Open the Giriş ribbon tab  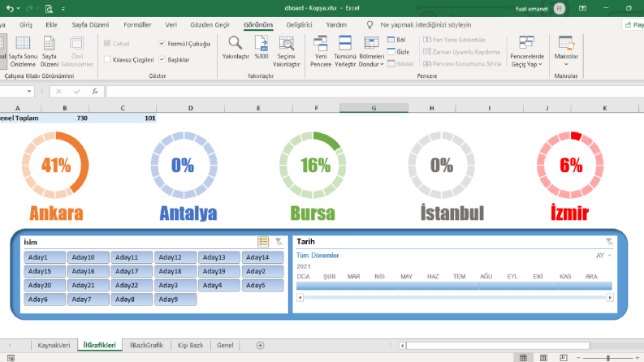tap(25, 24)
